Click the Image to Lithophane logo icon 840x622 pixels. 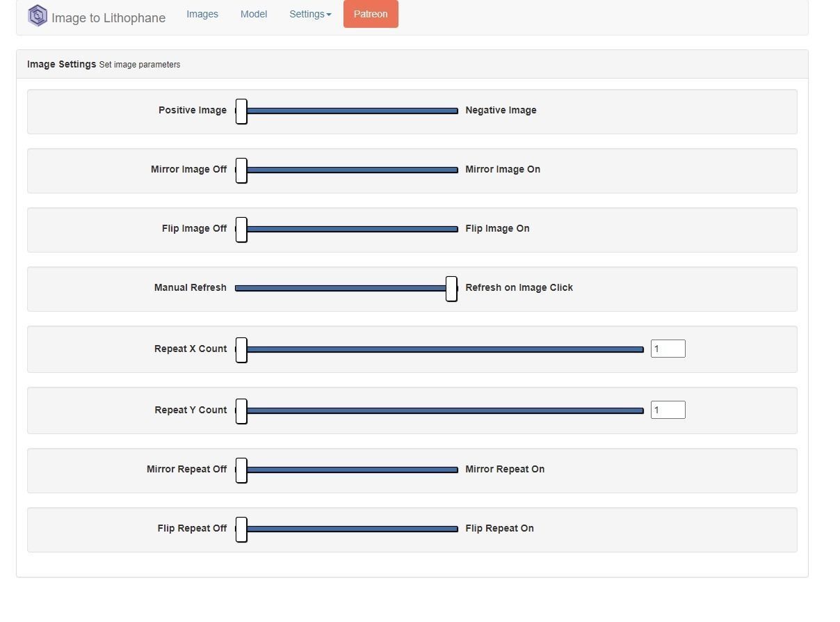click(38, 16)
